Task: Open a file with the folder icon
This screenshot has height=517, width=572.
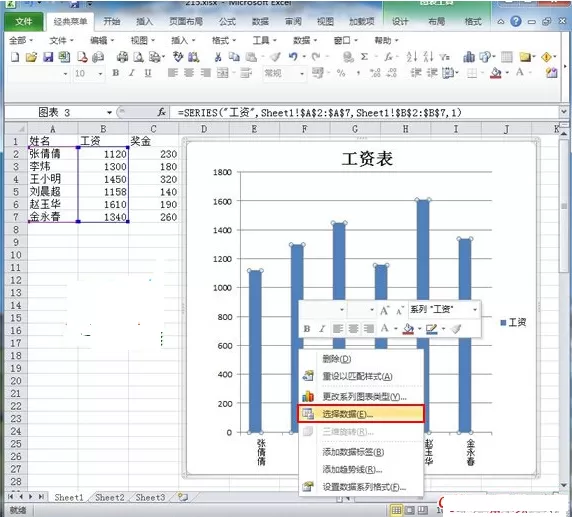Action: pos(31,57)
